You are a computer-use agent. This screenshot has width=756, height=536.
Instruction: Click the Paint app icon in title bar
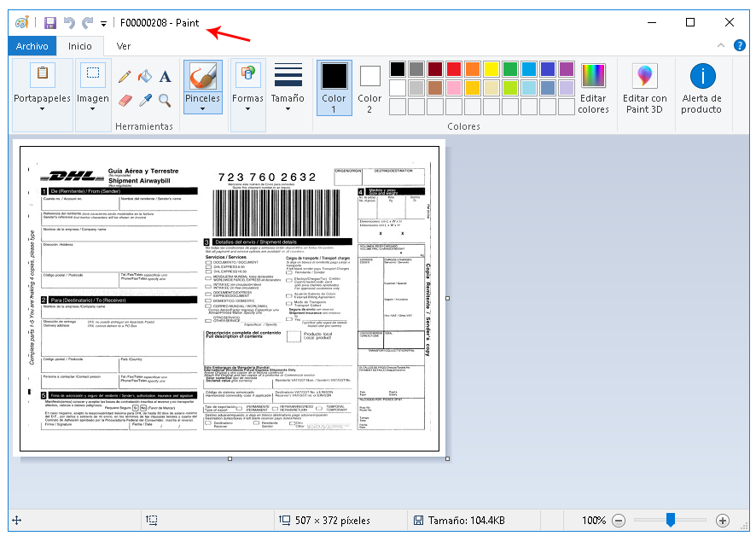(22, 23)
